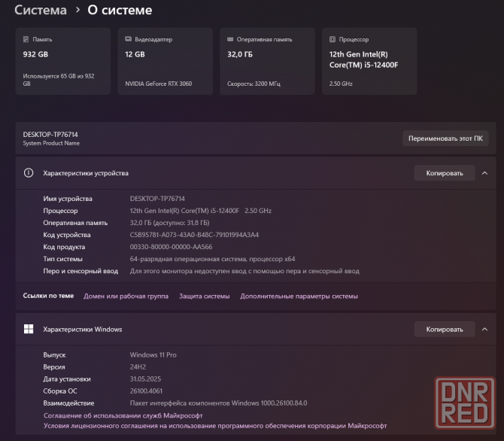
Task: Select the processor value 12th Gen Intel i5-12400F
Action: pyautogui.click(x=201, y=211)
